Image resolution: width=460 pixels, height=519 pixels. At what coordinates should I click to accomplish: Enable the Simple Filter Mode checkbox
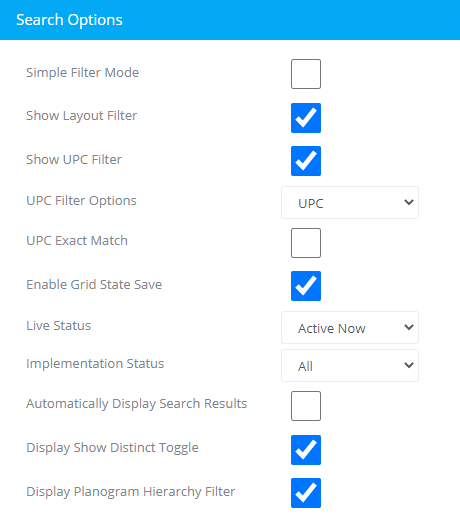coord(306,74)
